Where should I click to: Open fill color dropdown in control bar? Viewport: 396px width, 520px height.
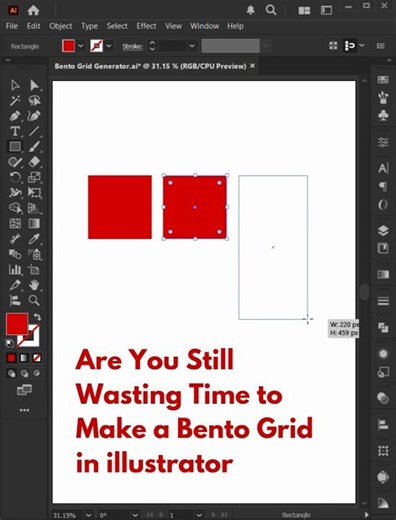(x=81, y=46)
